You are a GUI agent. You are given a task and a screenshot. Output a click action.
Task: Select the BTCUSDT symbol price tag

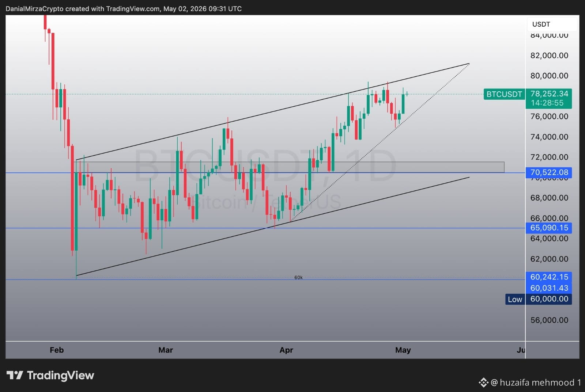coord(504,94)
